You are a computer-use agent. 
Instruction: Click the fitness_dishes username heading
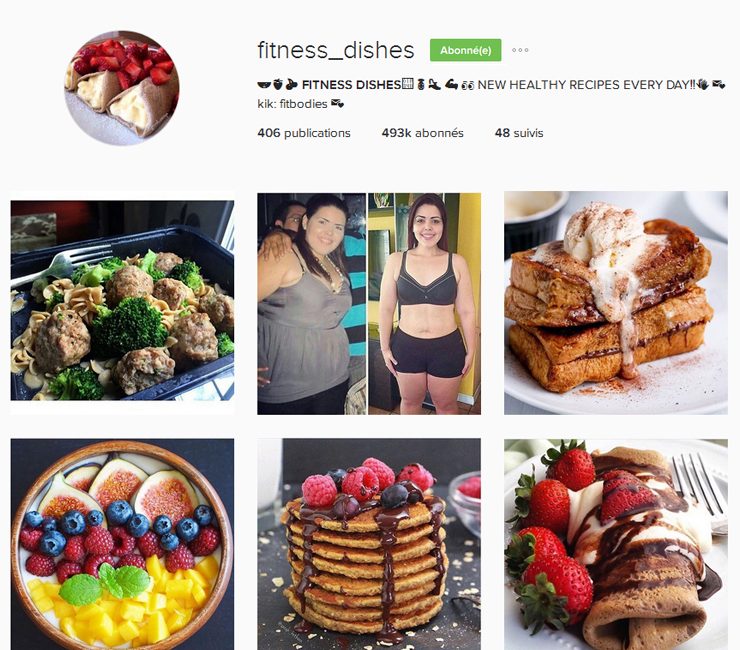(x=336, y=50)
